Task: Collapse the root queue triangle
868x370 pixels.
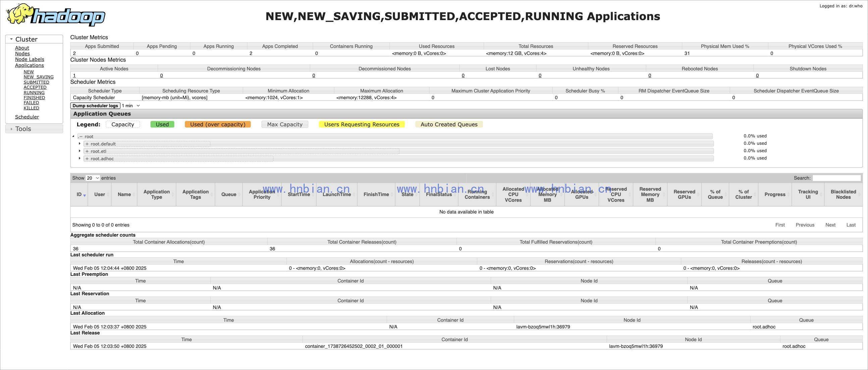Action: tap(73, 136)
